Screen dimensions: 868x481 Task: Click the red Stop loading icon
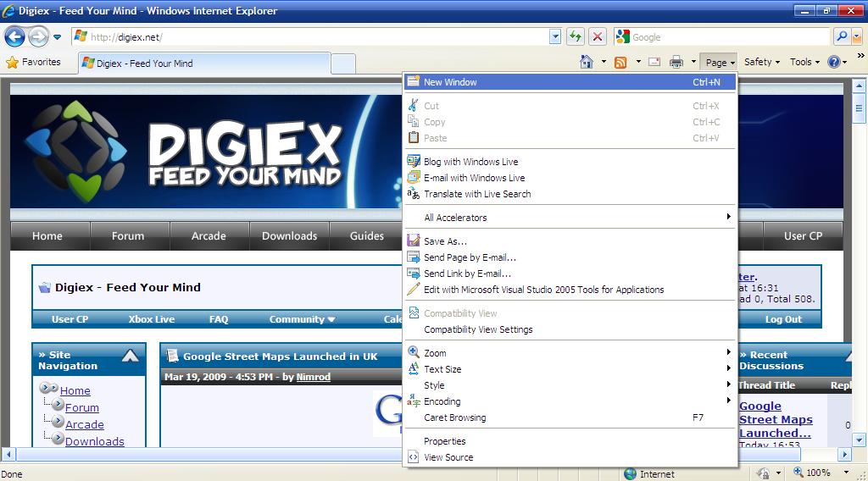click(598, 37)
